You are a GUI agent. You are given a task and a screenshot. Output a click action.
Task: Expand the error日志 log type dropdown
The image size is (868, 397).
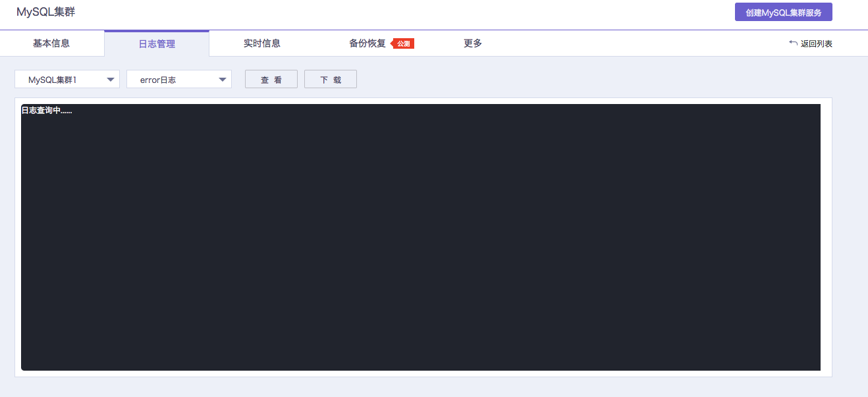pyautogui.click(x=179, y=79)
